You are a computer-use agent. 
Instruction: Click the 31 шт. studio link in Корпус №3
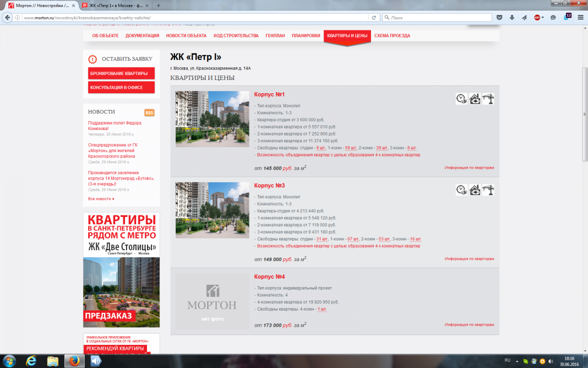pos(322,239)
